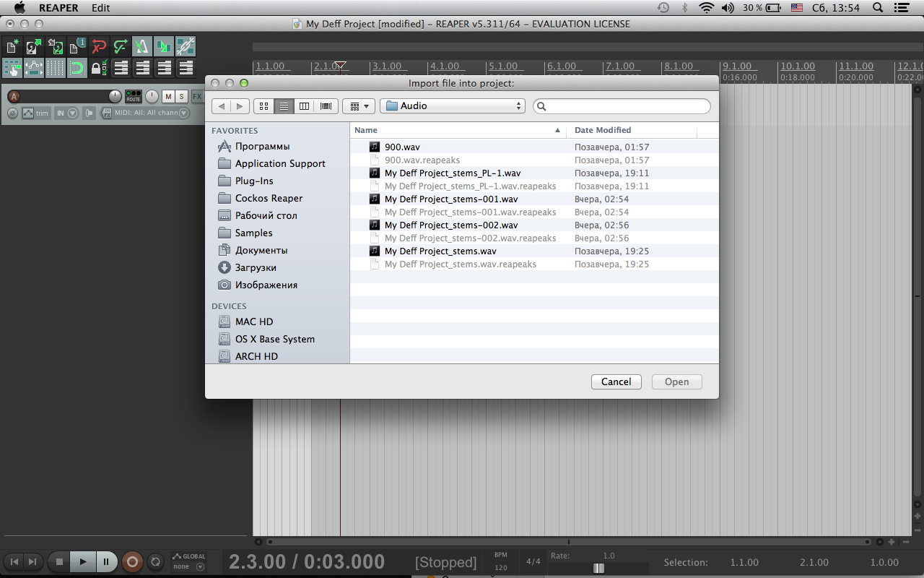Viewport: 924px width, 578px height.
Task: Open Project settings from the toolbar
Action: [x=77, y=47]
